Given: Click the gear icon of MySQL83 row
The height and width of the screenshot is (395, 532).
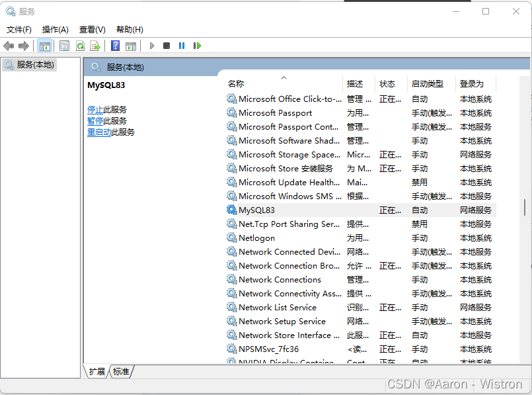Looking at the screenshot, I should (232, 210).
